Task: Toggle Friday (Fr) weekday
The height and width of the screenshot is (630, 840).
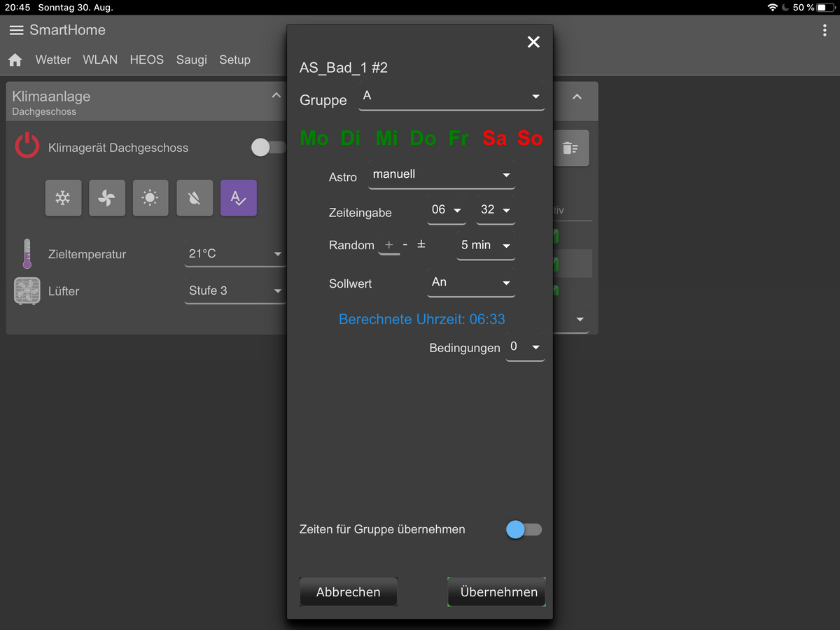Action: point(458,139)
